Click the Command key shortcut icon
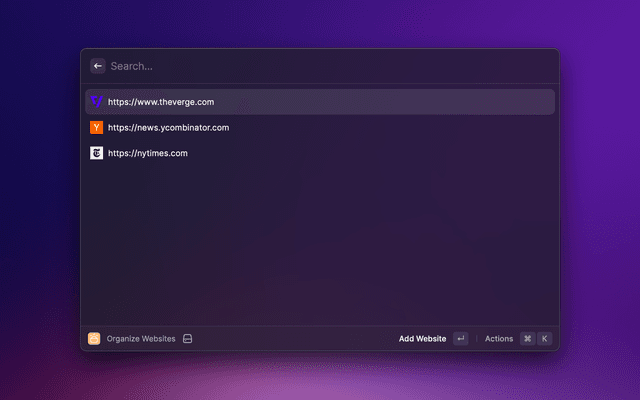The image size is (640, 400). tap(527, 339)
